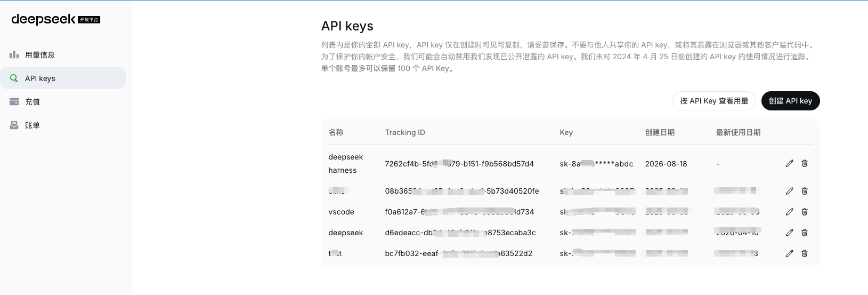Click tracking ID starting 7262cf4b
The height and width of the screenshot is (295, 868).
[459, 164]
